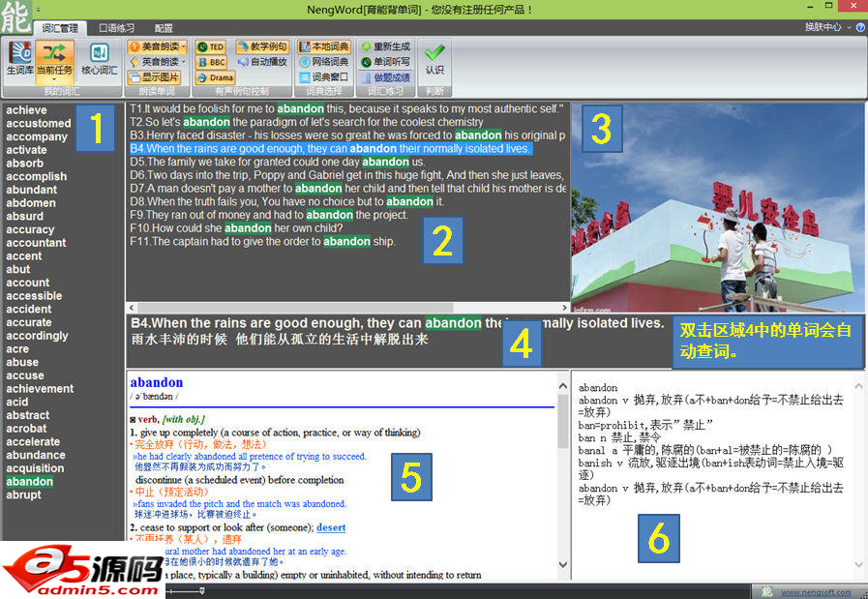The image size is (868, 599).
Task: Start 单词听写 word dictation
Action: click(x=386, y=62)
